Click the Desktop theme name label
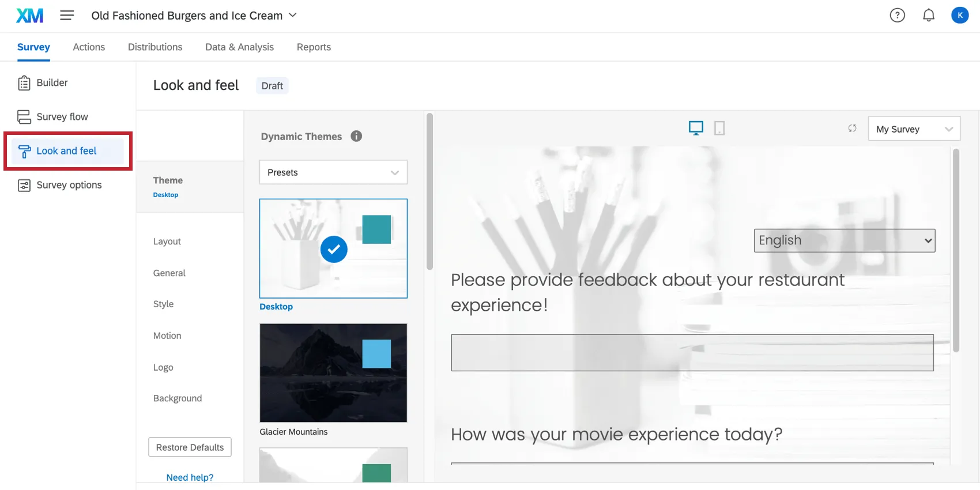Image resolution: width=980 pixels, height=490 pixels. click(x=276, y=307)
